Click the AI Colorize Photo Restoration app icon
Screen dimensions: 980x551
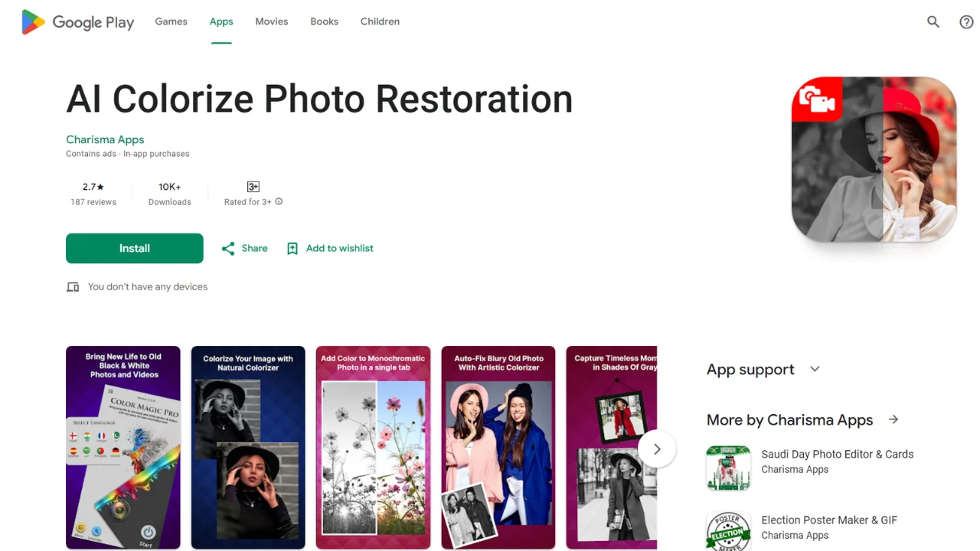click(x=873, y=158)
